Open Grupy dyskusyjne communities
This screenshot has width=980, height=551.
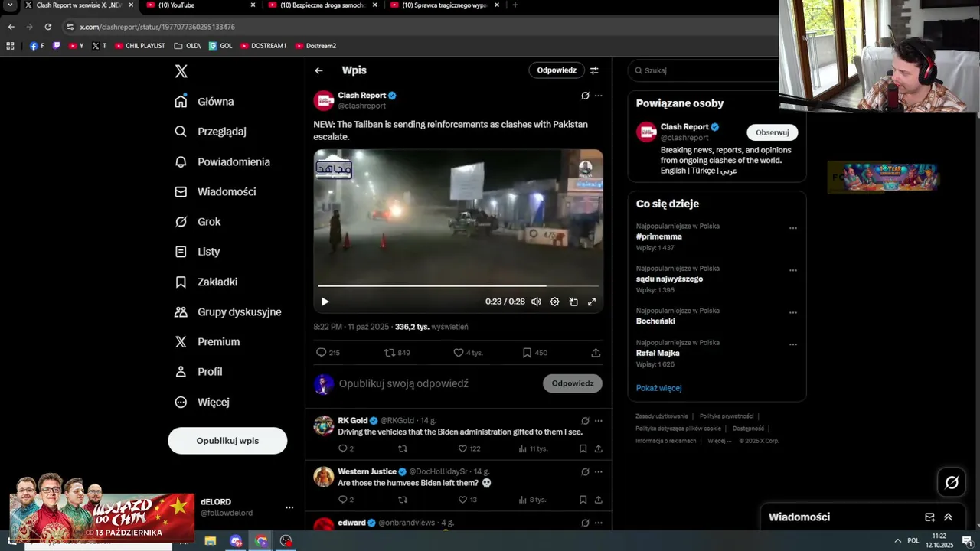pos(228,312)
